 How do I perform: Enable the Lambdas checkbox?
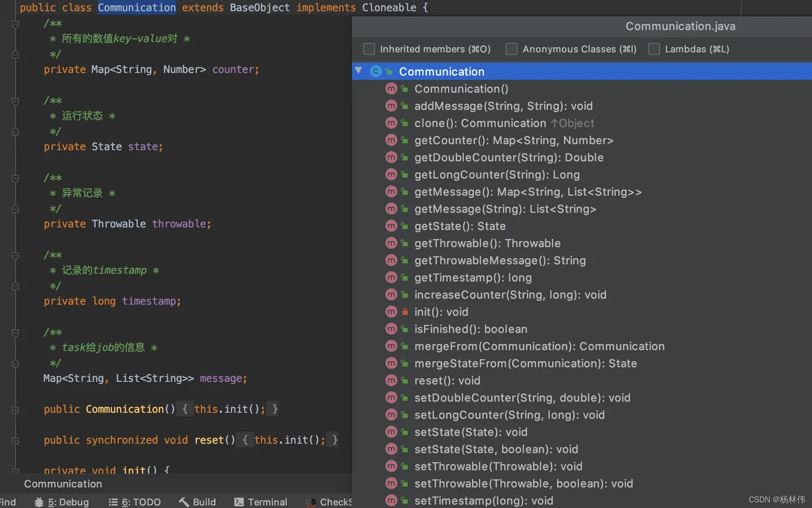click(x=654, y=49)
